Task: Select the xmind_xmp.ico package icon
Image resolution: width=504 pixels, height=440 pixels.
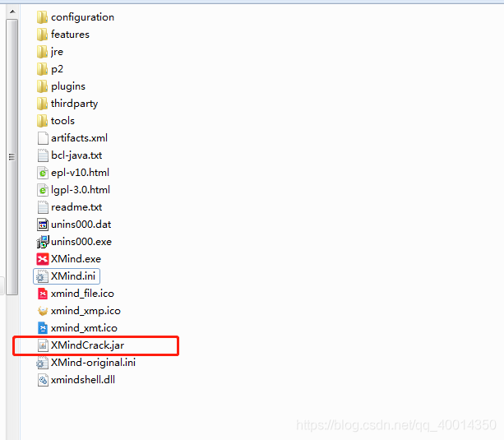Action: tap(43, 311)
